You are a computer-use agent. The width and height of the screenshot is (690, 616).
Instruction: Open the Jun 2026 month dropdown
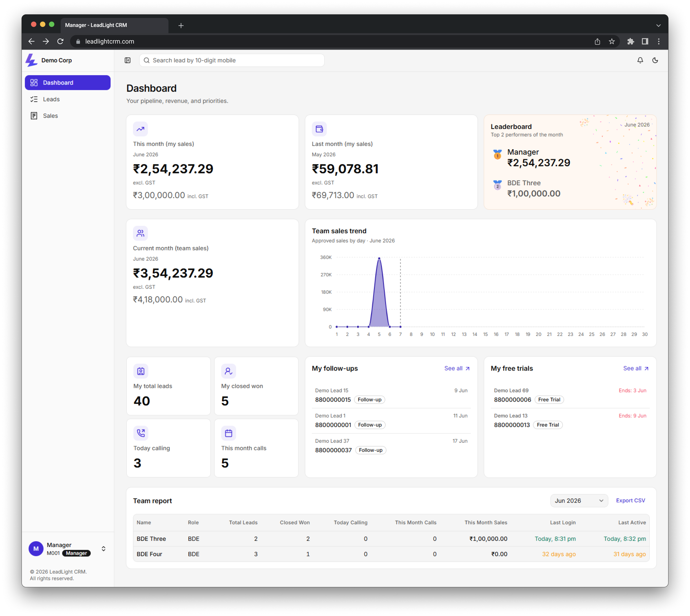pos(579,501)
